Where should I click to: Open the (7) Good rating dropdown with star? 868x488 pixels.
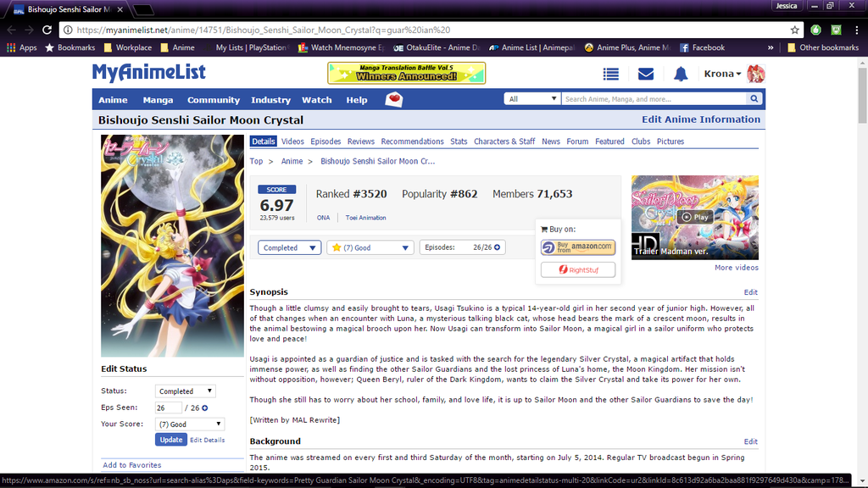coord(370,247)
